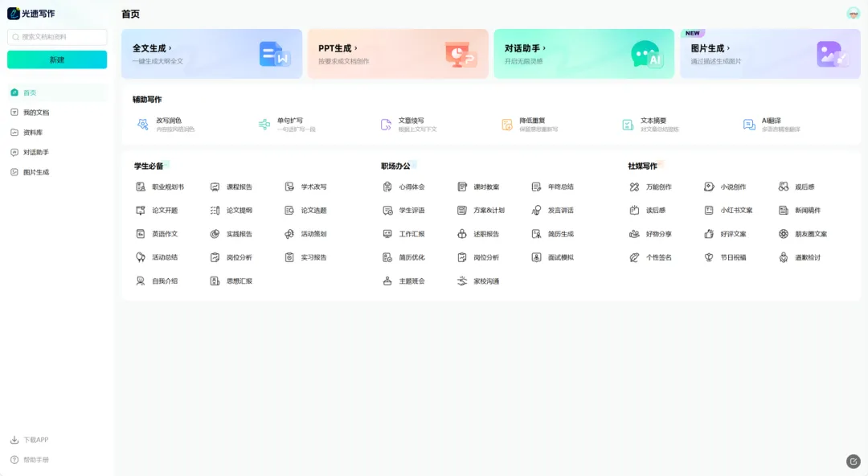Open 发言讲话 template
This screenshot has width=868, height=476.
pos(553,211)
